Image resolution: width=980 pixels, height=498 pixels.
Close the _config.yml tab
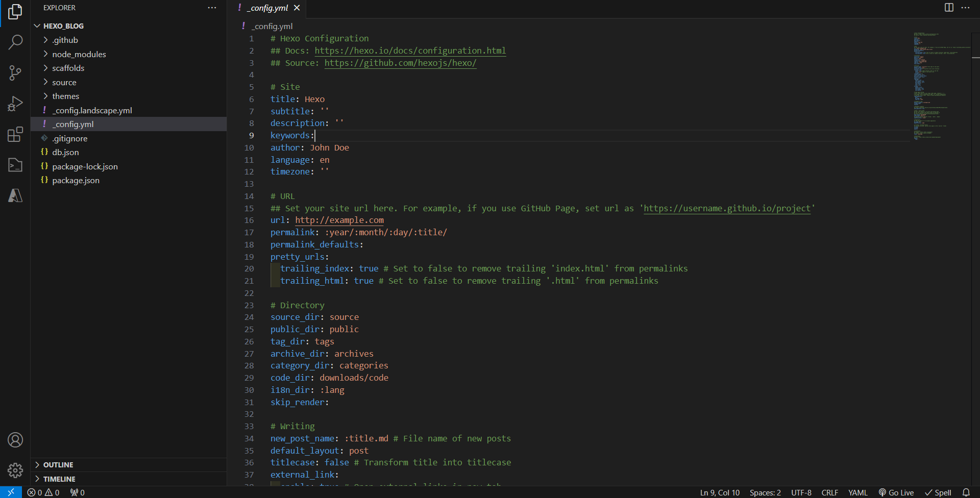[x=297, y=8]
